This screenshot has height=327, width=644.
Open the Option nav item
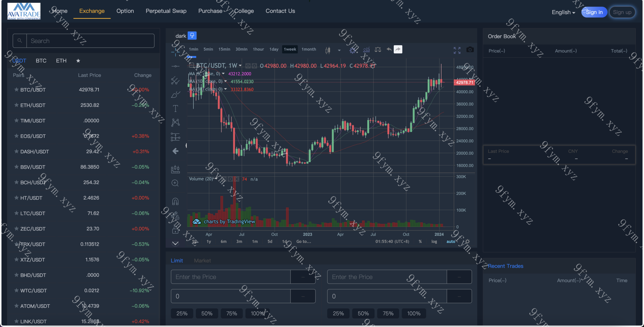click(x=125, y=11)
